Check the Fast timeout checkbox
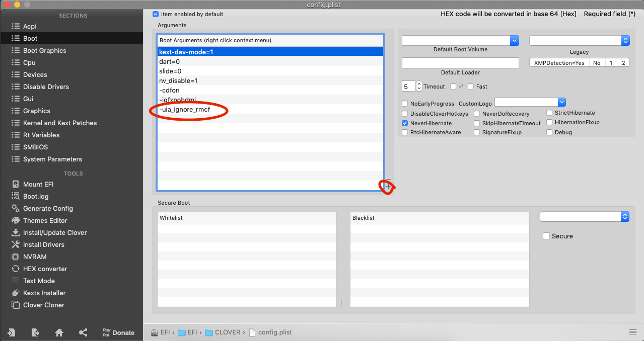This screenshot has height=341, width=644. pyautogui.click(x=471, y=87)
